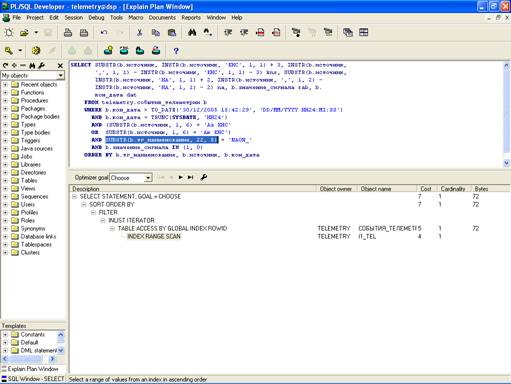Click the Execute yellow gear icon

36,51
